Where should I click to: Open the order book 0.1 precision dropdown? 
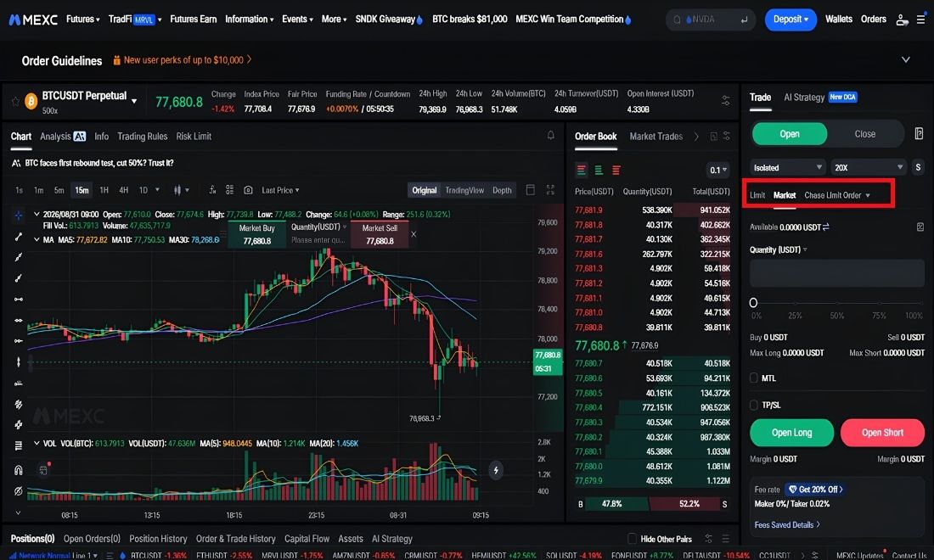pos(717,171)
